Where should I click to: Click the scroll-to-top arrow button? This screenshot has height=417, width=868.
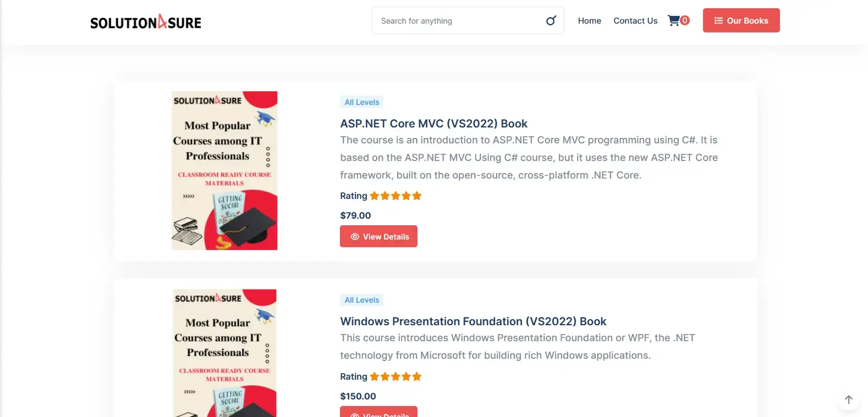848,400
